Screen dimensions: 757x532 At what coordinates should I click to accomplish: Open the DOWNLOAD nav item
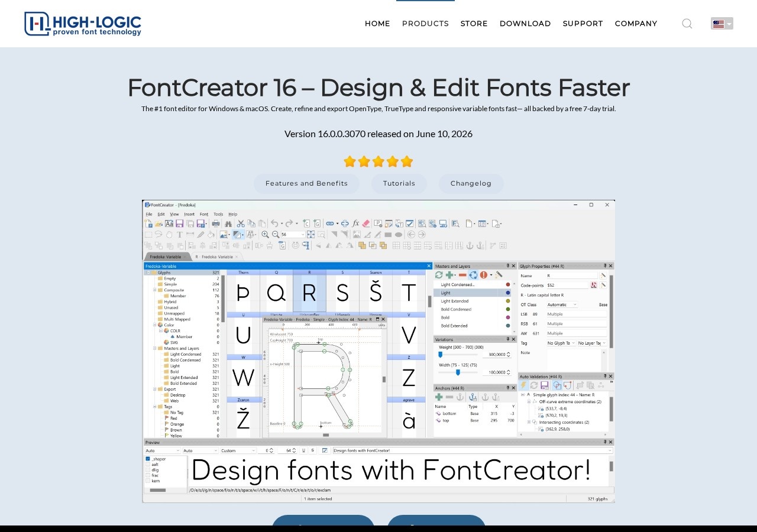tap(525, 24)
